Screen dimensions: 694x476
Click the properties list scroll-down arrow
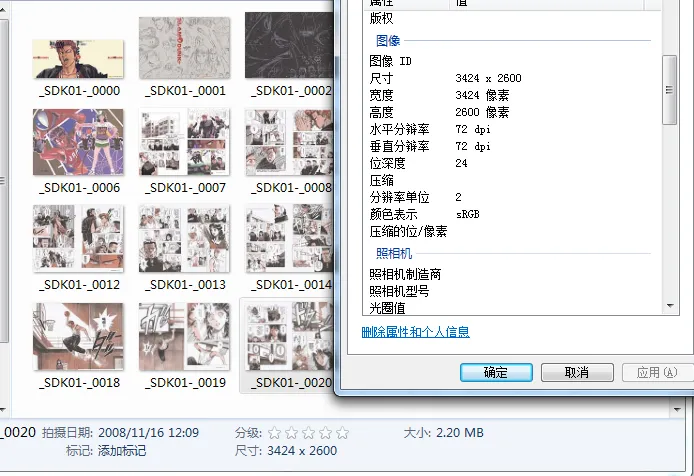tap(671, 306)
